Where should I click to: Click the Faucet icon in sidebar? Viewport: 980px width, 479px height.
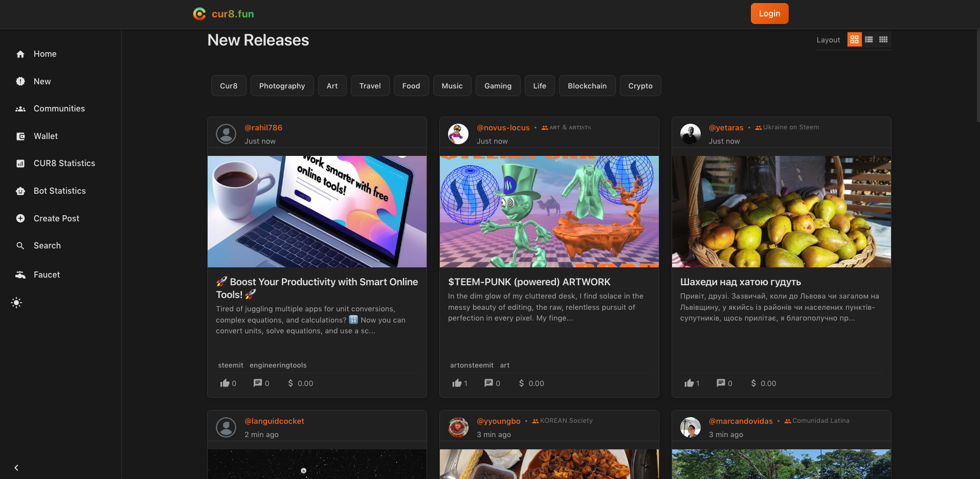click(20, 275)
